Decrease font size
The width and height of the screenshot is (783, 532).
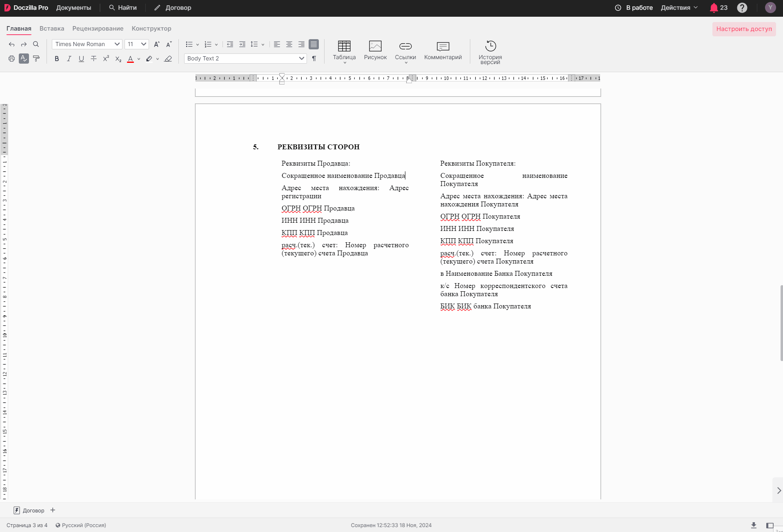coord(169,44)
